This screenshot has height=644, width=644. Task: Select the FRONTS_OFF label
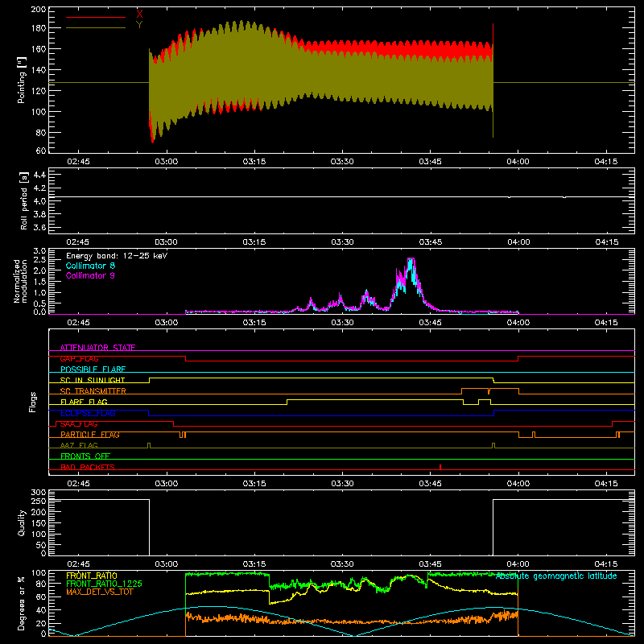click(85, 456)
